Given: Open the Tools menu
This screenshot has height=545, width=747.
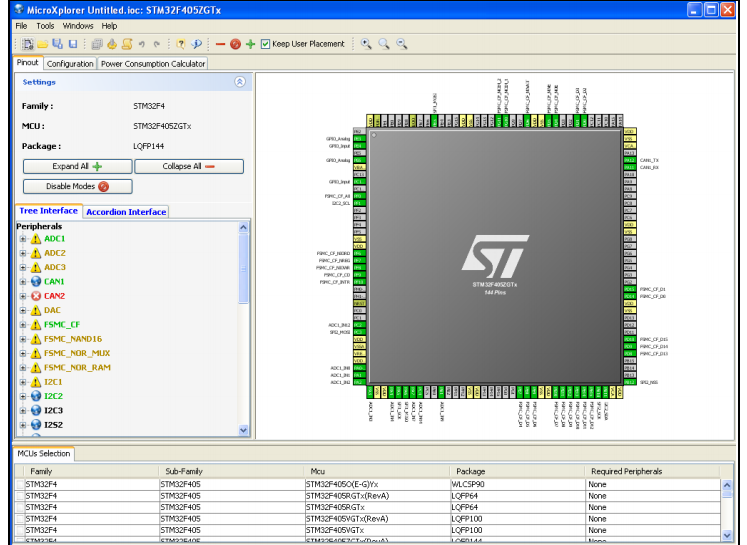Looking at the screenshot, I should coord(45,26).
